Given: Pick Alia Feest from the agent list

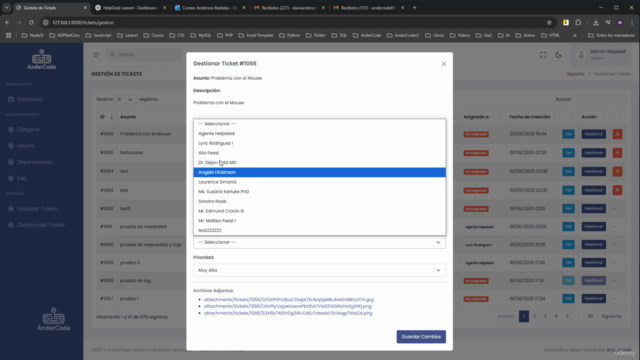Looking at the screenshot, I should pyautogui.click(x=319, y=153).
